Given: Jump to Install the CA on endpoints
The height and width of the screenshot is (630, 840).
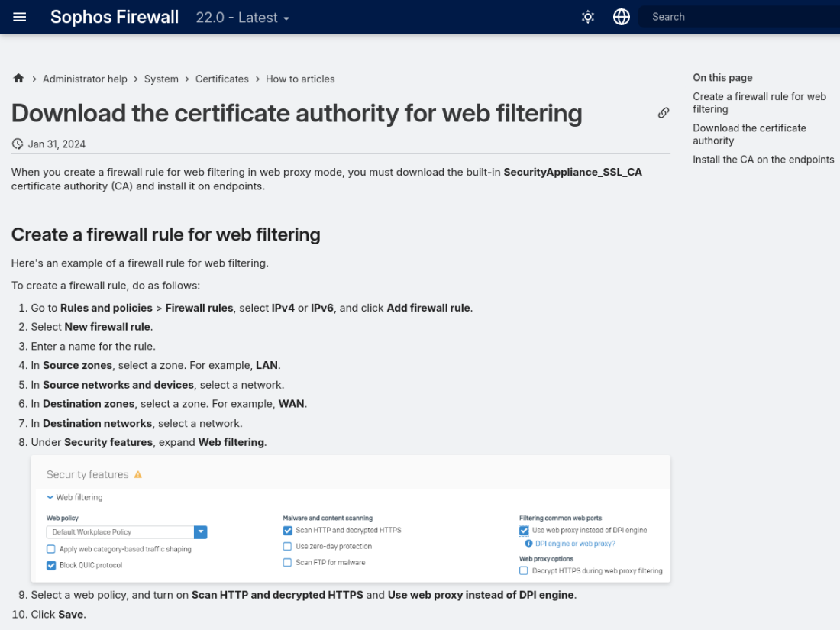Looking at the screenshot, I should (x=763, y=160).
